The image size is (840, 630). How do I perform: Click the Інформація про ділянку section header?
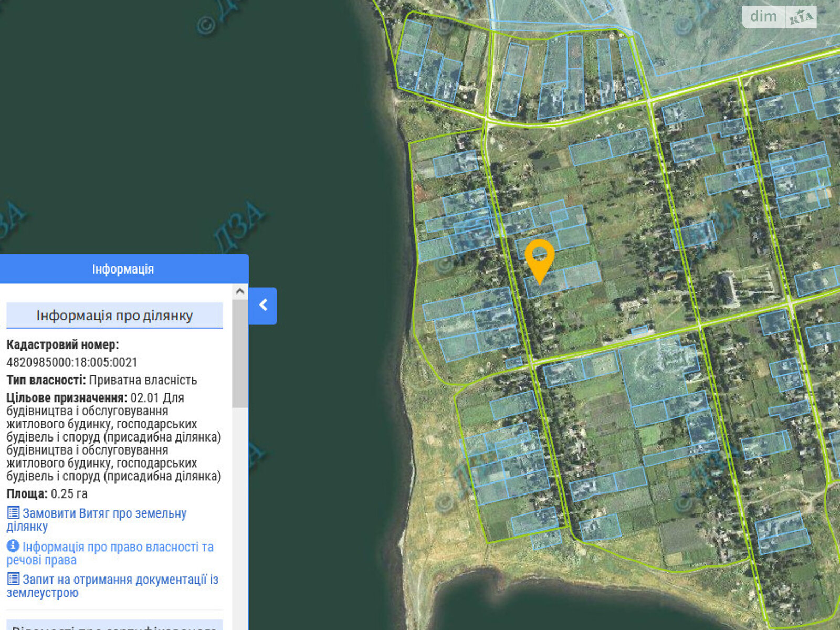(114, 316)
